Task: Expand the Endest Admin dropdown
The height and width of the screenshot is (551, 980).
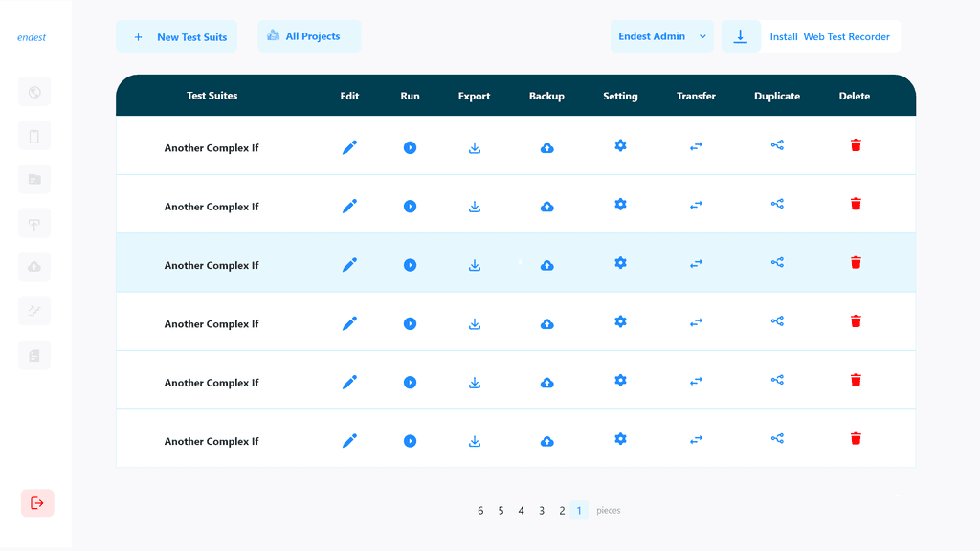Action: (x=662, y=36)
